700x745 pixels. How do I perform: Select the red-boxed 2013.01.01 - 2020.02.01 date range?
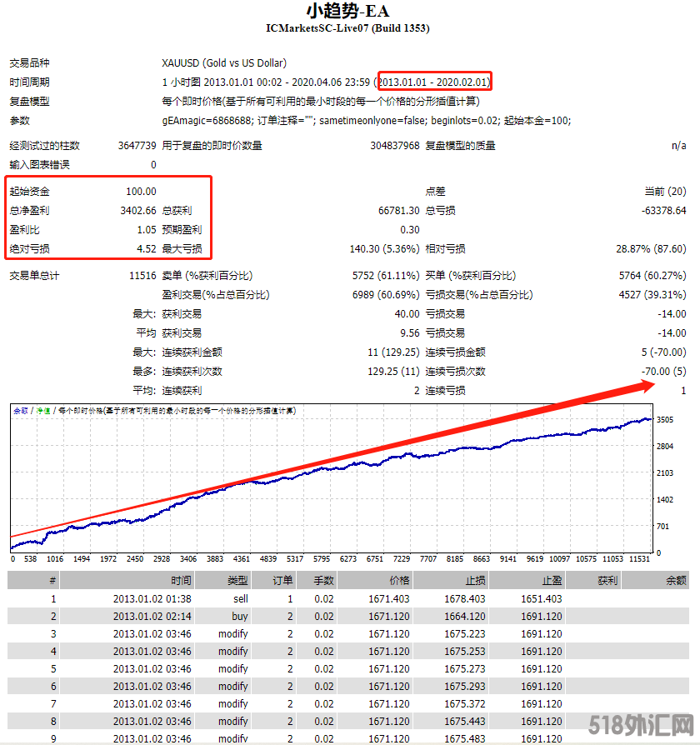click(x=434, y=82)
